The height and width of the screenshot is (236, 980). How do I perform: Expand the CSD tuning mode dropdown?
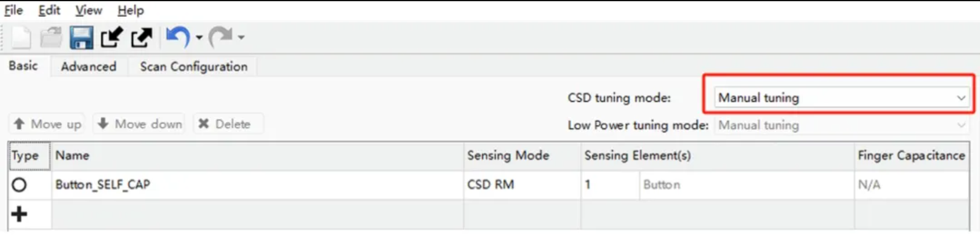click(841, 97)
